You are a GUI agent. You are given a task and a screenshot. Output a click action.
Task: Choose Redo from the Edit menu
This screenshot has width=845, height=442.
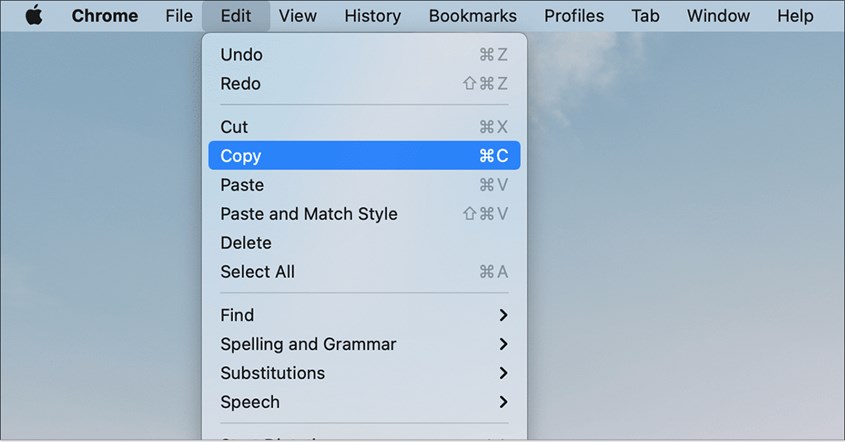pos(364,84)
